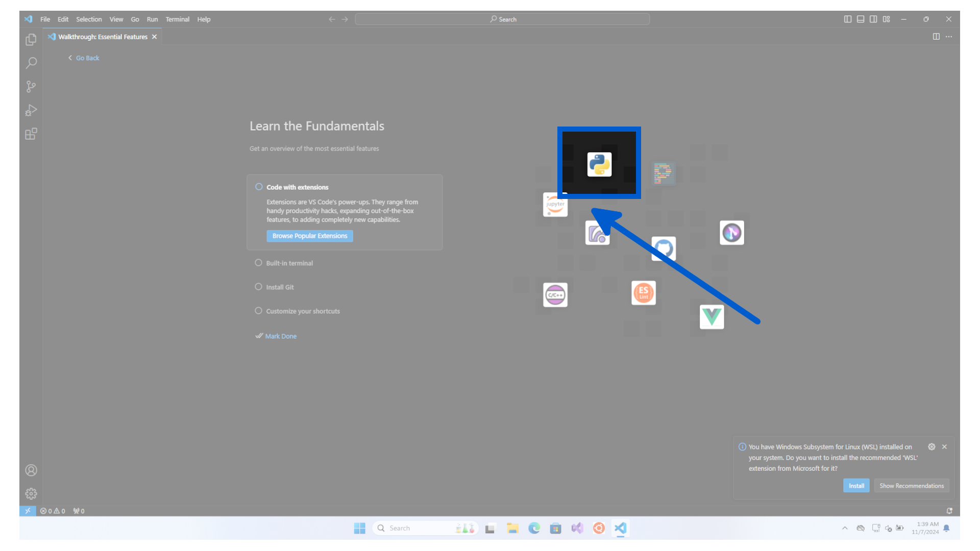Click inside the top Search box

(x=502, y=19)
